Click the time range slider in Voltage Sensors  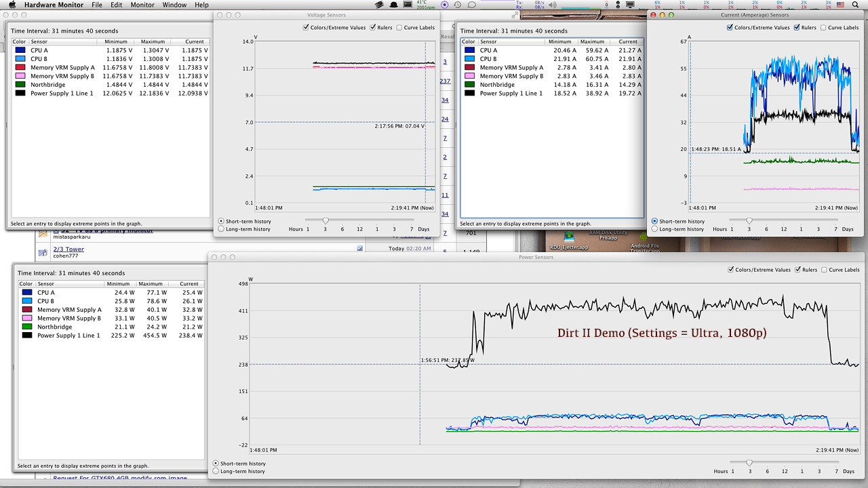[325, 220]
